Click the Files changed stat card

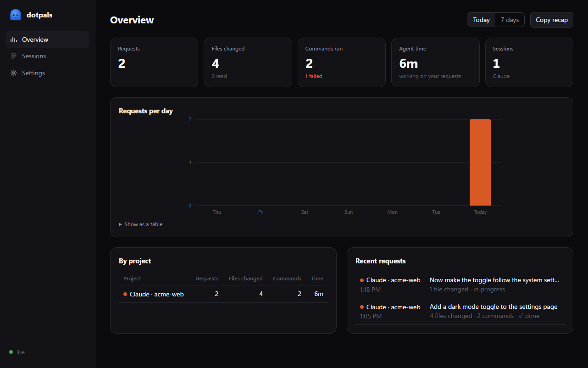248,62
